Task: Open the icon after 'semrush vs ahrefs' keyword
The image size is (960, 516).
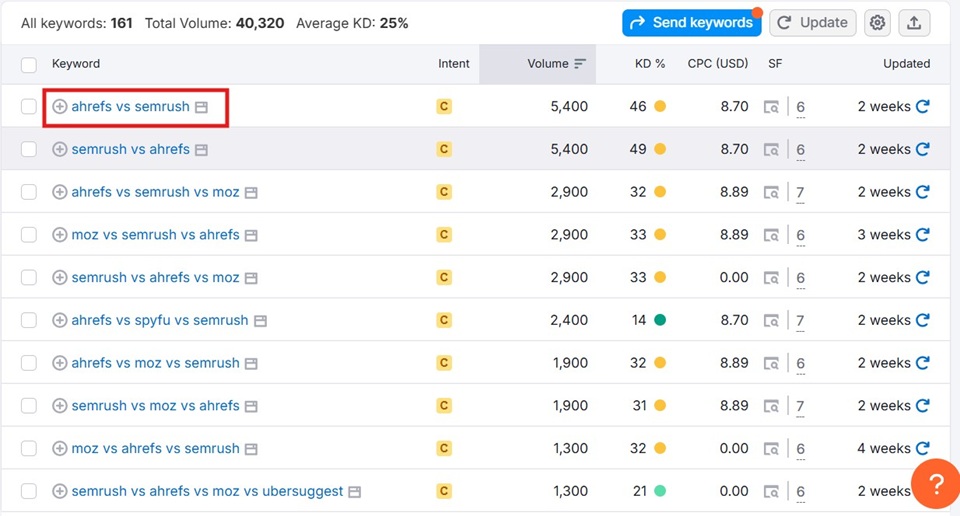Action: click(x=201, y=151)
